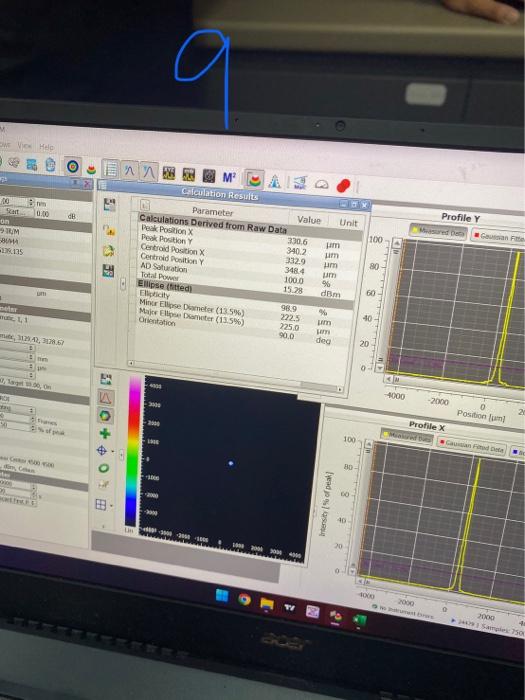Open File Explorer from the taskbar
This screenshot has width=525, height=700.
267,604
